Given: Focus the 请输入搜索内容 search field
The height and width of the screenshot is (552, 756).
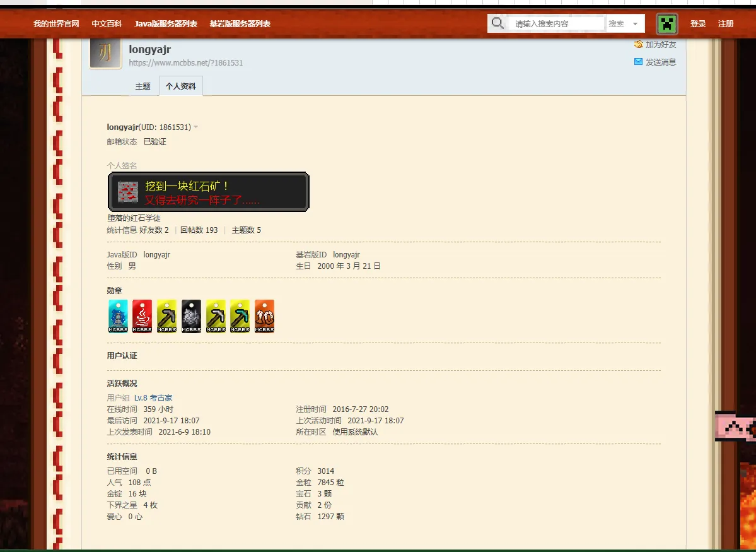Looking at the screenshot, I should 556,23.
